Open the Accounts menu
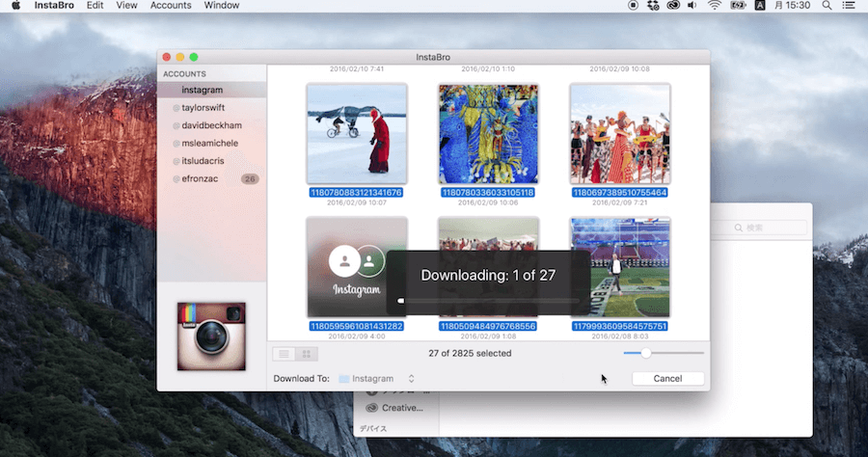 (171, 6)
